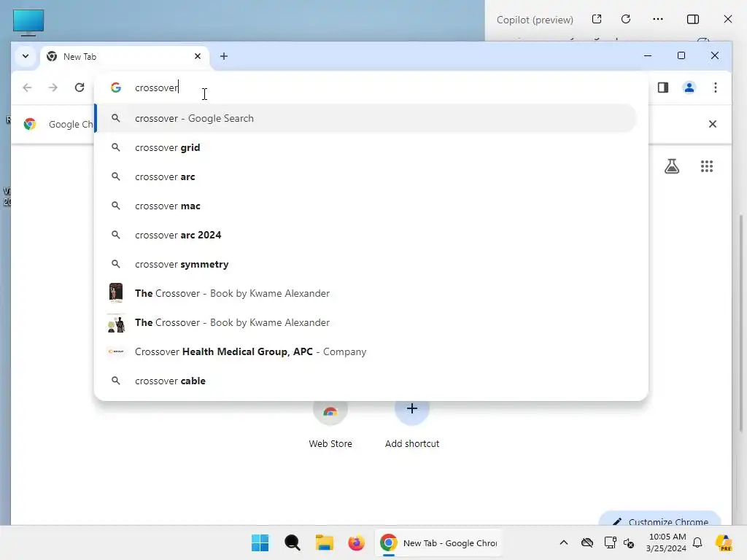Open the Windows Start menu

[x=260, y=542]
